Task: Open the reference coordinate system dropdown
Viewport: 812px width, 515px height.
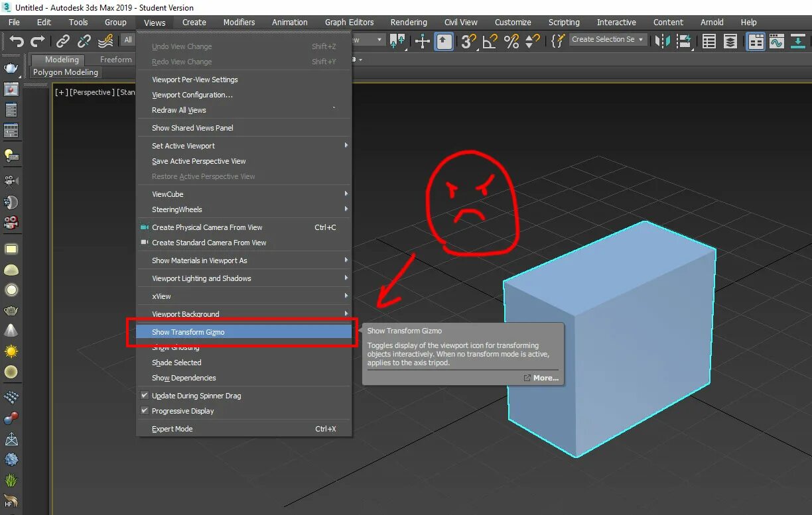Action: point(368,40)
